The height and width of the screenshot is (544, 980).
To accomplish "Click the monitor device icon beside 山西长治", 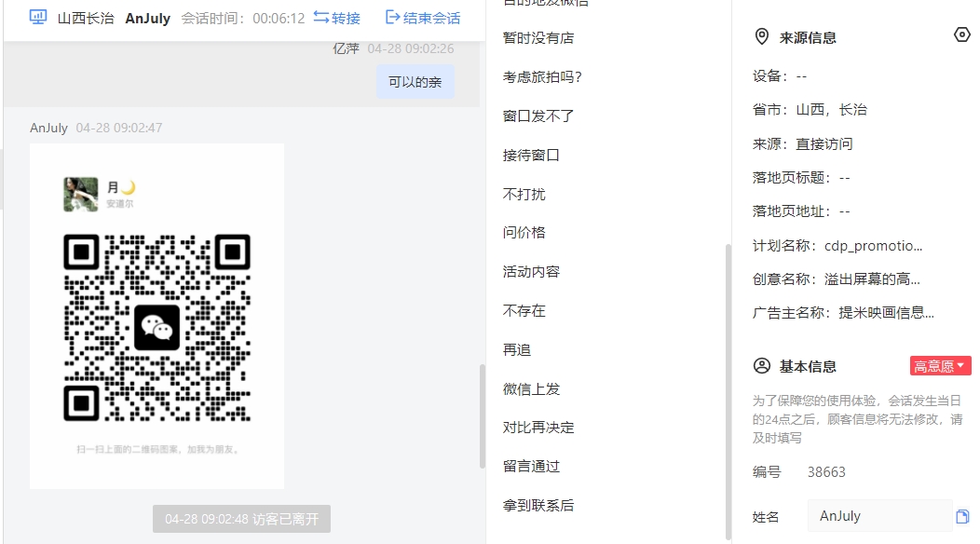I will point(38,18).
